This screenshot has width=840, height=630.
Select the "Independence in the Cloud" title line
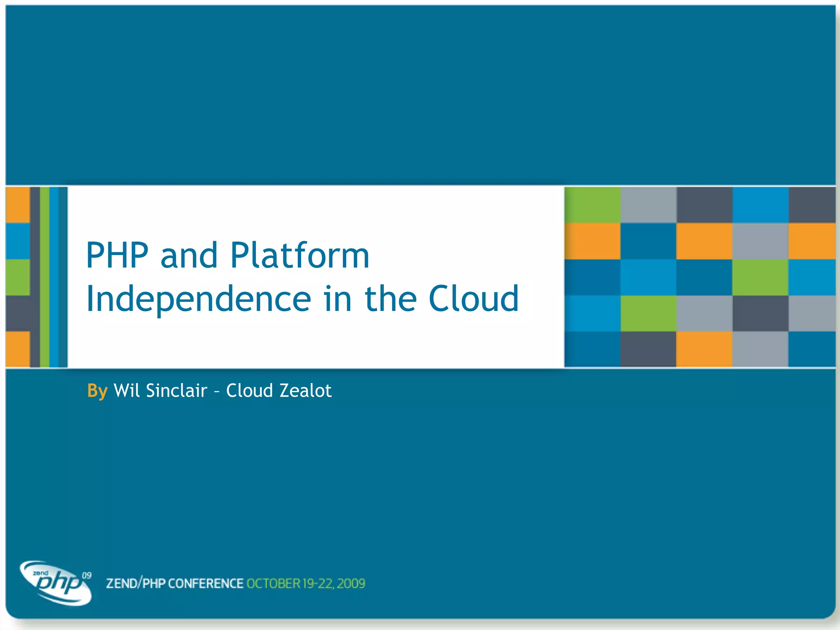pos(303,299)
